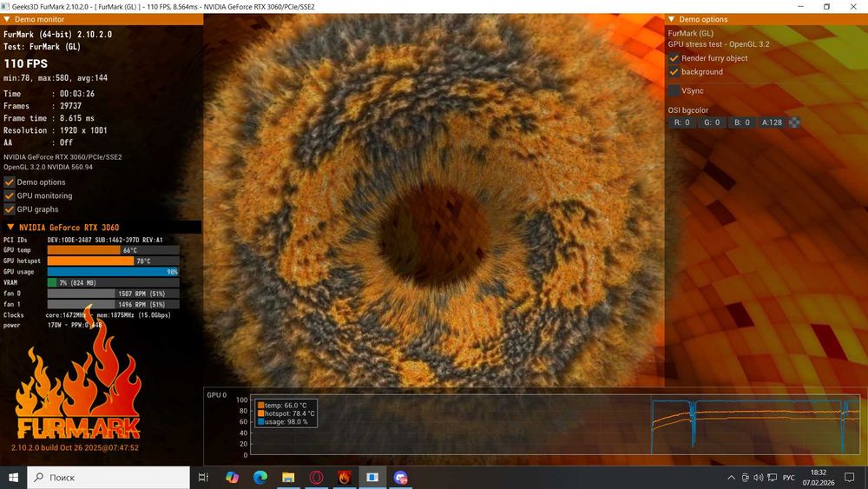The height and width of the screenshot is (489, 868).
Task: Click the Clocks core/mem line
Action: tap(87, 315)
